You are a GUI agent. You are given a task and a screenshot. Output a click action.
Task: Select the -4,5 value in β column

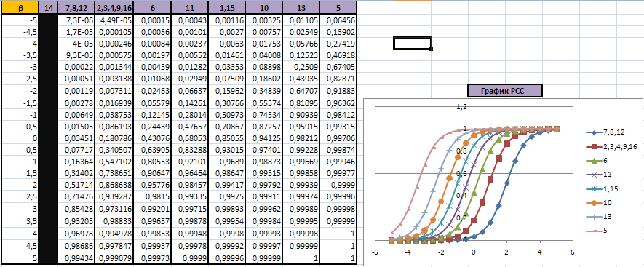pos(21,31)
